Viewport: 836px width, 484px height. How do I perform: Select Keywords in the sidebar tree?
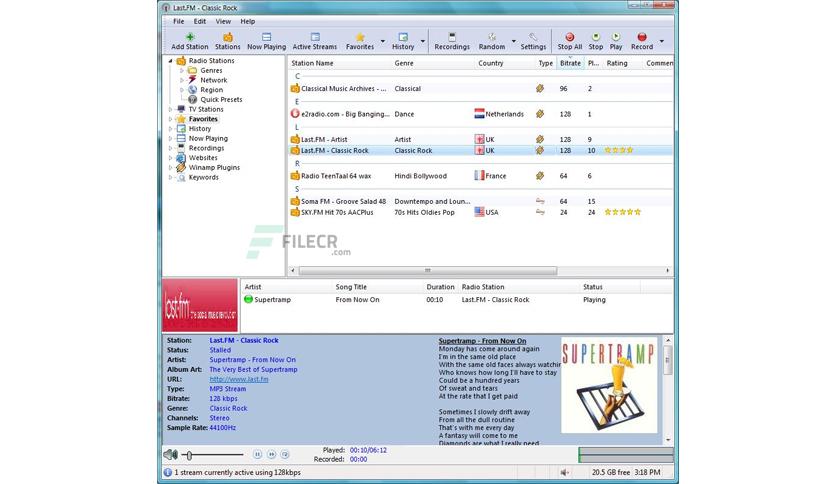pos(204,178)
